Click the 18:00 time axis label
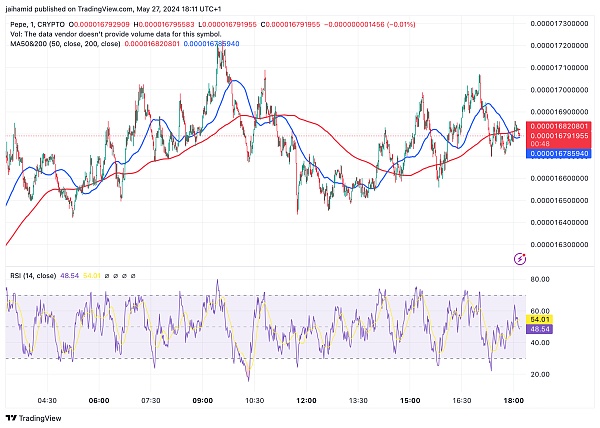 [x=515, y=398]
